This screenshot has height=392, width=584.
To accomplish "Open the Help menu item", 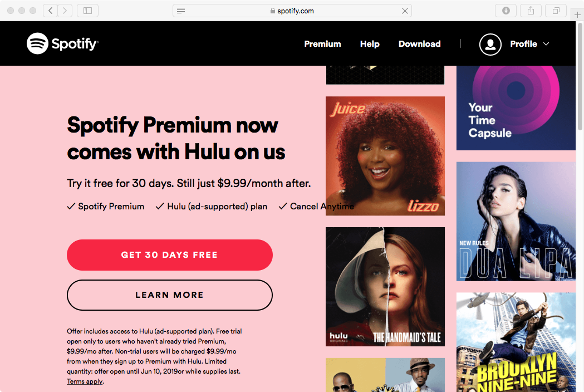I will pyautogui.click(x=370, y=44).
